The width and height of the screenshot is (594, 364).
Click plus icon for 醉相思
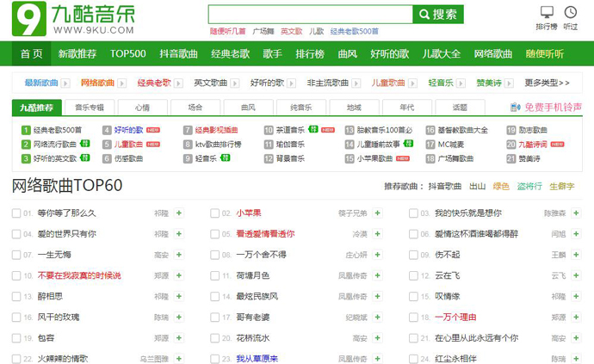tap(179, 297)
